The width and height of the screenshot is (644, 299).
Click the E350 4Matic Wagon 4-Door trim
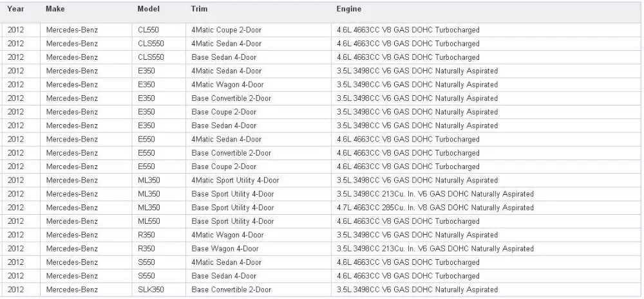[227, 85]
